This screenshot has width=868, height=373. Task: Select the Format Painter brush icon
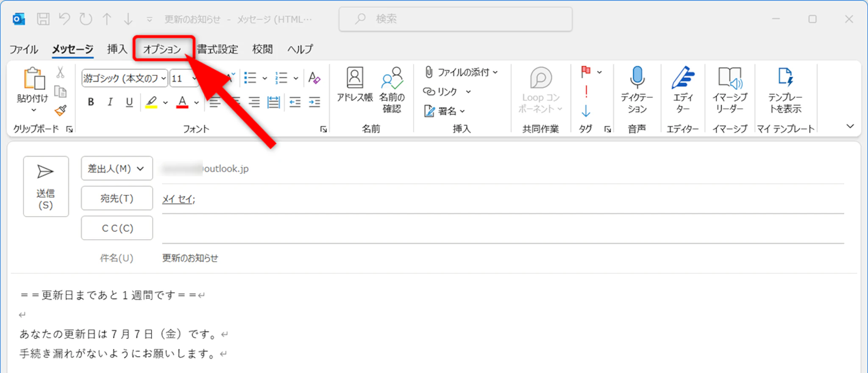coord(61,111)
